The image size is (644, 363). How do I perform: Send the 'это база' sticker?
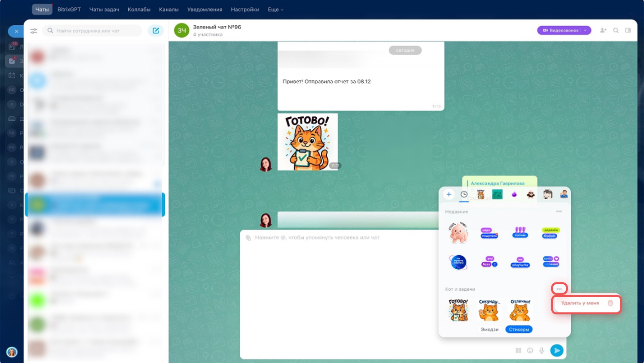point(489,262)
